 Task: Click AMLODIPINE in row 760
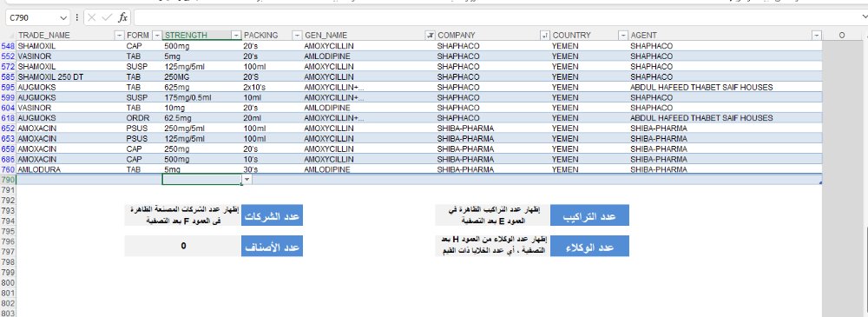pyautogui.click(x=369, y=169)
